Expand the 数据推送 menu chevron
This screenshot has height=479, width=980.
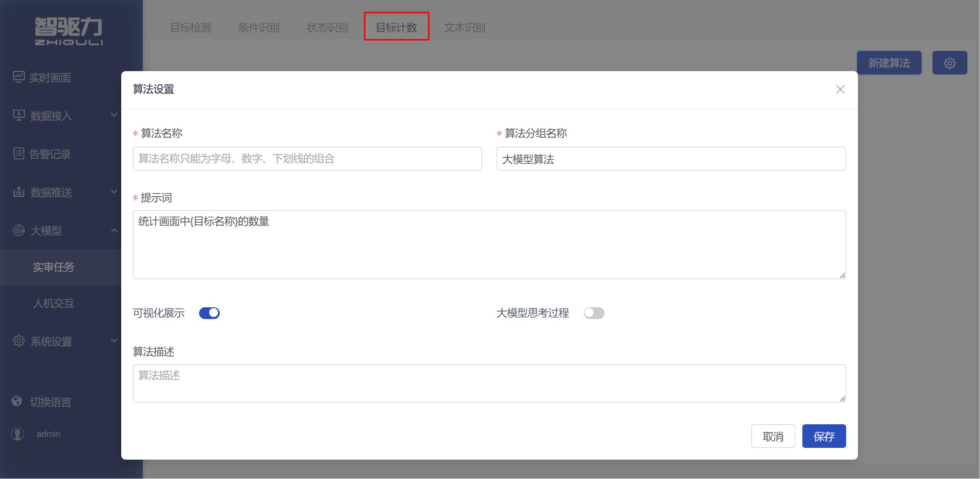pyautogui.click(x=114, y=192)
